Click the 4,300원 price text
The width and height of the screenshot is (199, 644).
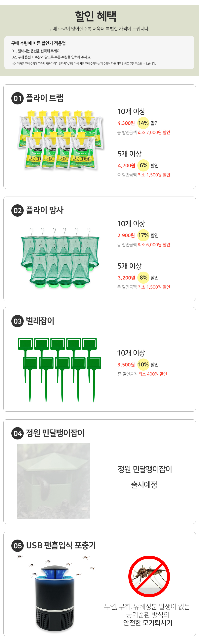click(x=126, y=123)
